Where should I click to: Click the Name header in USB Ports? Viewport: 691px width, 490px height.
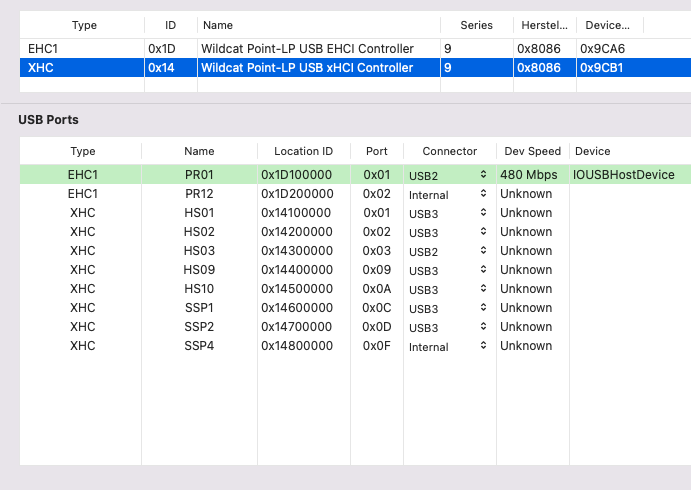199,151
